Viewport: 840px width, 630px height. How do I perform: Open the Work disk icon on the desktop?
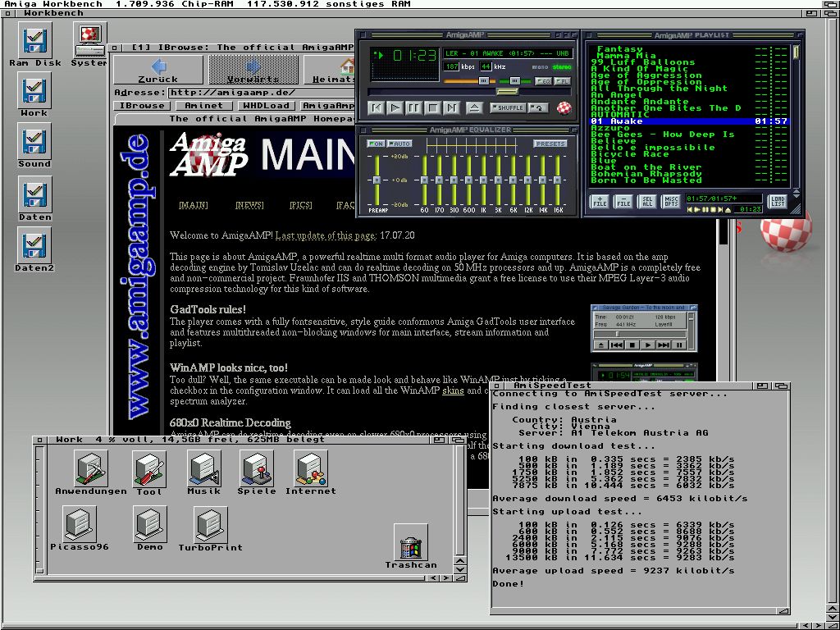click(34, 90)
